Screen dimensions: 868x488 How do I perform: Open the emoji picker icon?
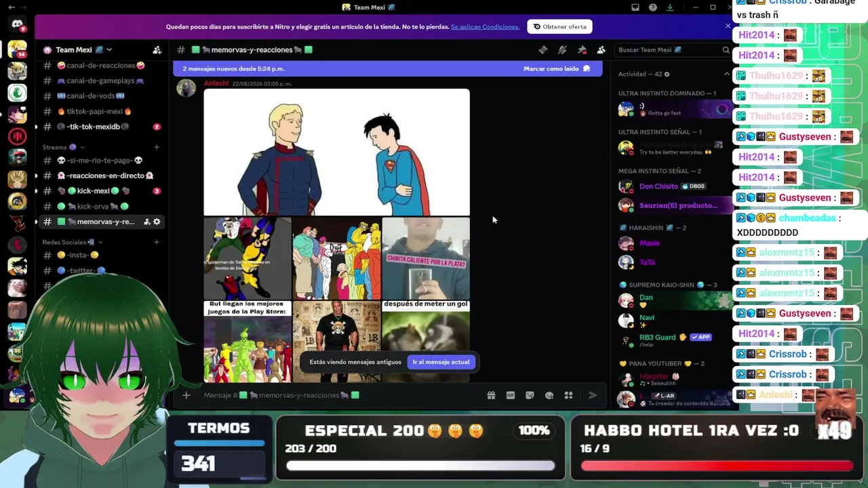549,395
